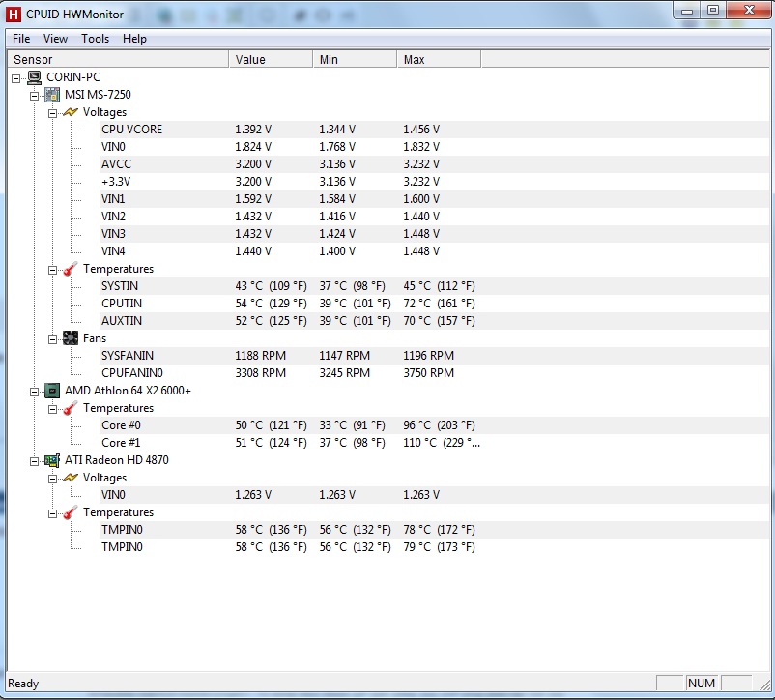Click the Radeon Voltages lightning icon
The image size is (775, 700).
click(x=71, y=478)
